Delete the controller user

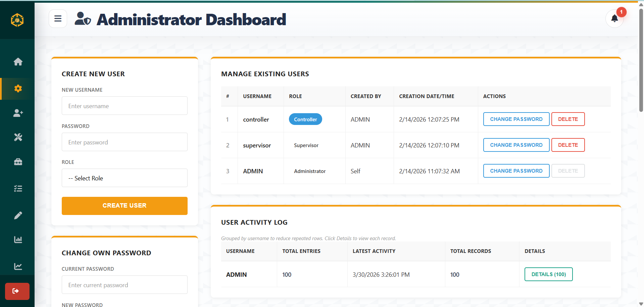tap(568, 119)
